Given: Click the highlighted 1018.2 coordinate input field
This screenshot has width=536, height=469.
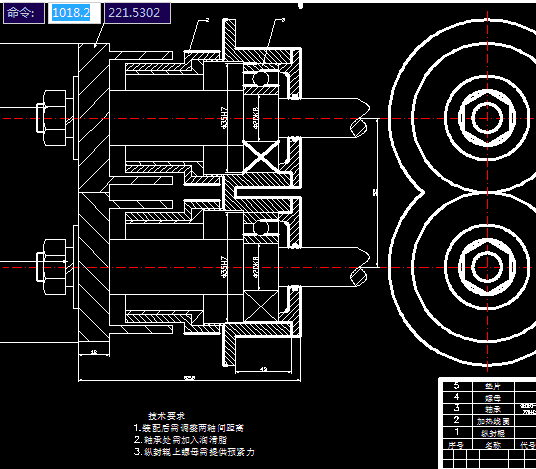Looking at the screenshot, I should [x=74, y=13].
